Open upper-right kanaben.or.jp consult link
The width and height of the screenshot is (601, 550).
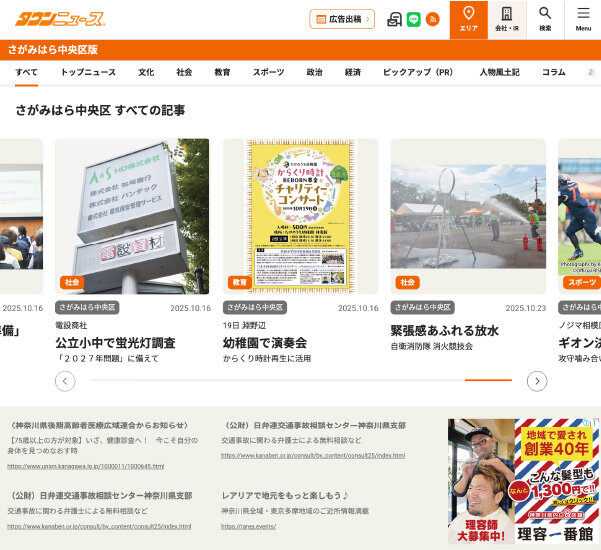313,456
